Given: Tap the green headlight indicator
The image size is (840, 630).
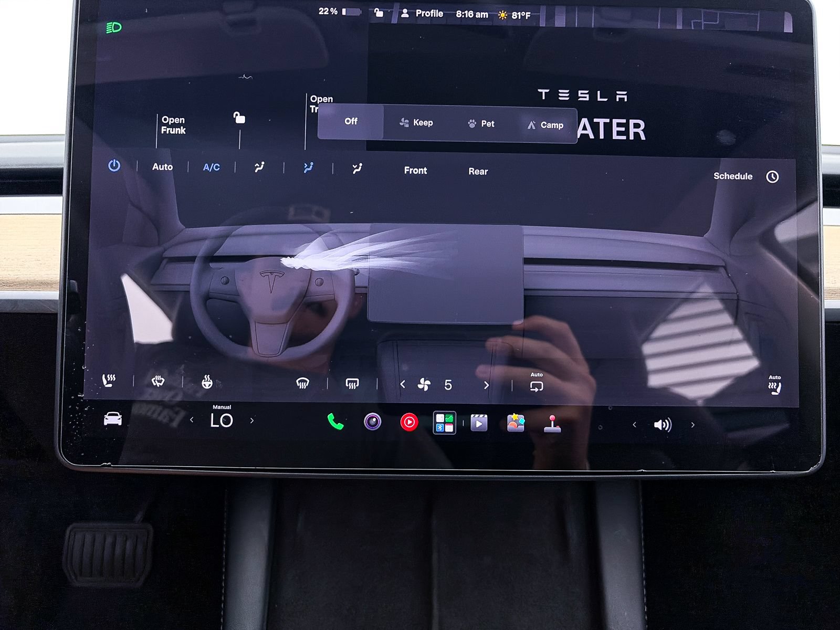Looking at the screenshot, I should click(114, 27).
